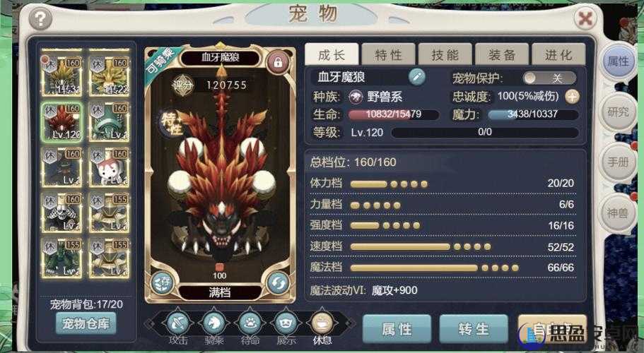The width and height of the screenshot is (644, 353).
Task: Select the 休息 rest cup icon
Action: pyautogui.click(x=322, y=323)
